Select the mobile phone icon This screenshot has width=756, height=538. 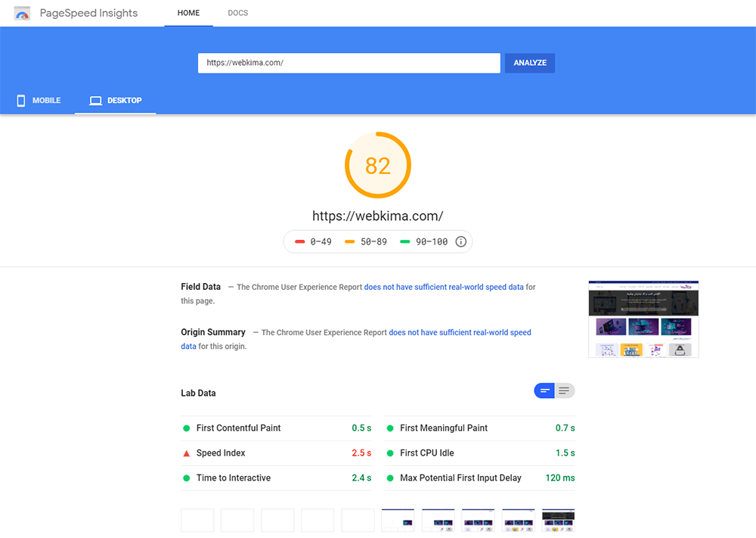(x=20, y=101)
